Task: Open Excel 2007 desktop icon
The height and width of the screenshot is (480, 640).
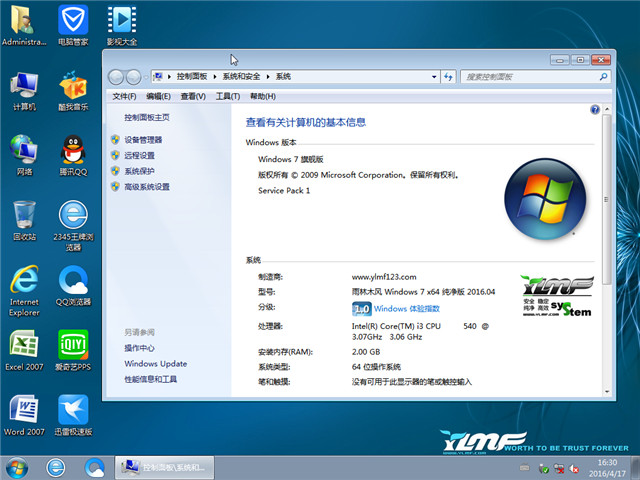Action: (x=24, y=351)
